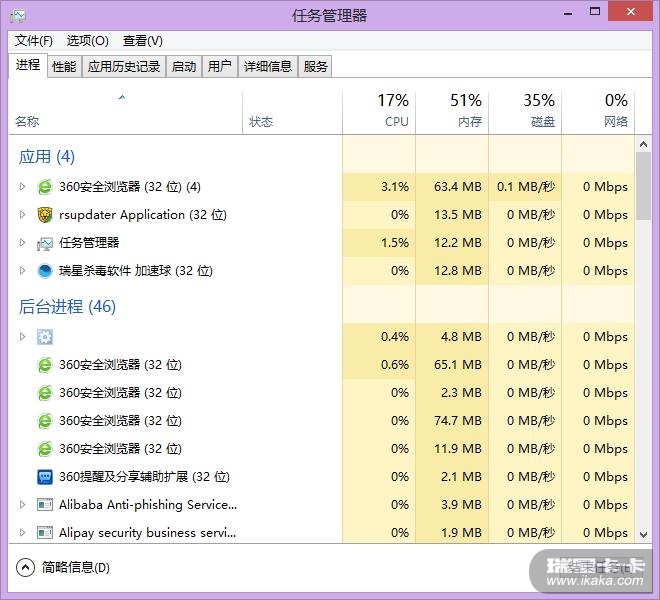The height and width of the screenshot is (600, 660).
Task: Click the 74.7 MB memory value
Action: [458, 421]
